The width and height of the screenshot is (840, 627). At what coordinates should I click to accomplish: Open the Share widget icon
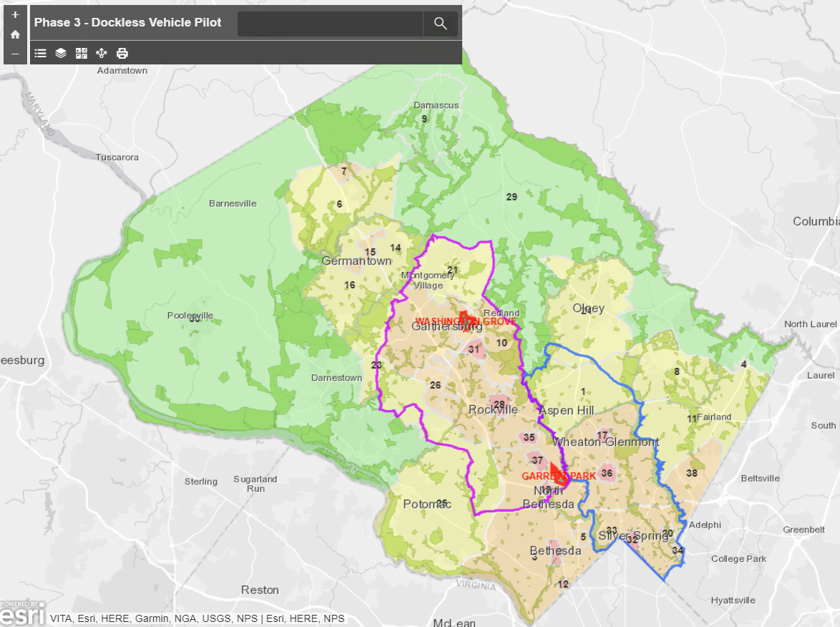pyautogui.click(x=102, y=53)
